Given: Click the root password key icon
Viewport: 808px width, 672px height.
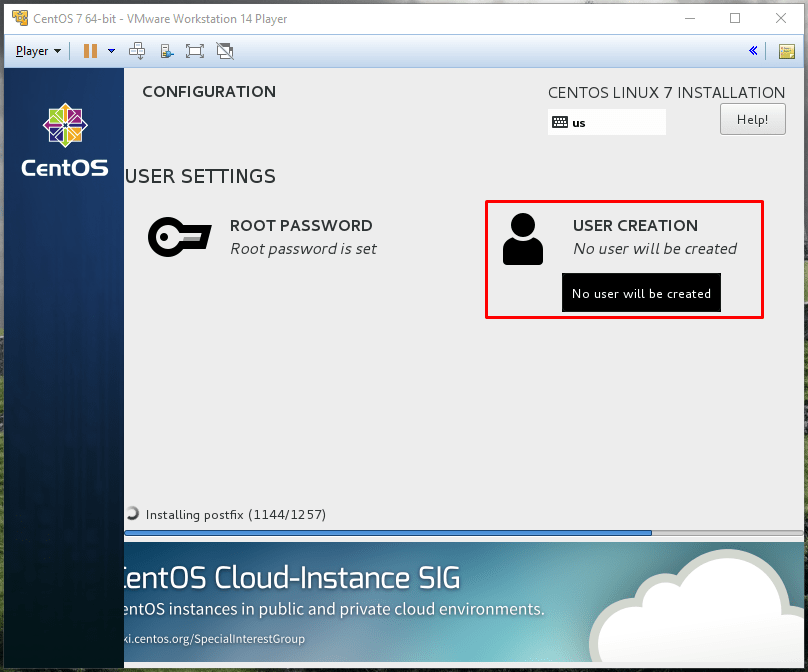Looking at the screenshot, I should coord(179,237).
